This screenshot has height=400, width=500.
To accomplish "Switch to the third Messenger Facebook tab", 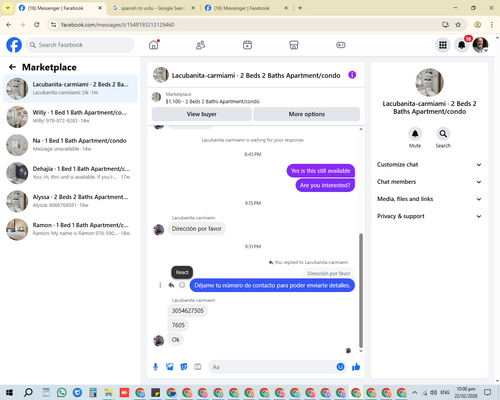I will 246,8.
